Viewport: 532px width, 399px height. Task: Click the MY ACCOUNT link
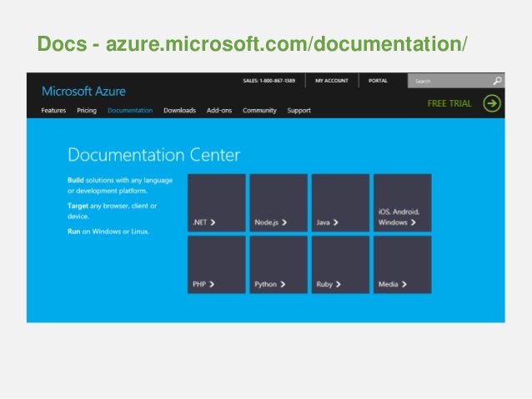[x=332, y=81]
